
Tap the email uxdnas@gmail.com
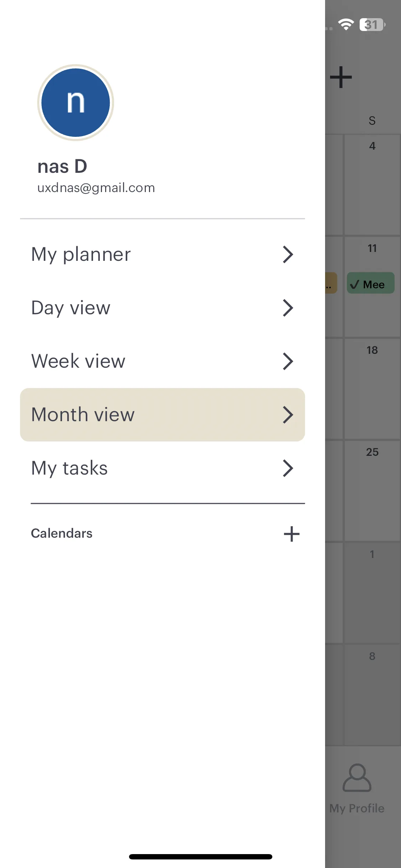(96, 188)
